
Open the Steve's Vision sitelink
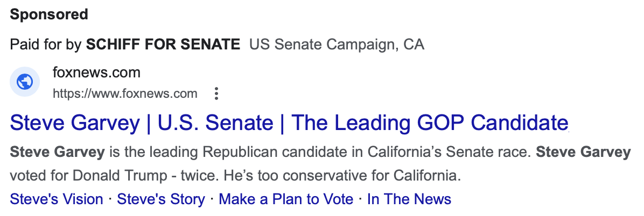(57, 199)
